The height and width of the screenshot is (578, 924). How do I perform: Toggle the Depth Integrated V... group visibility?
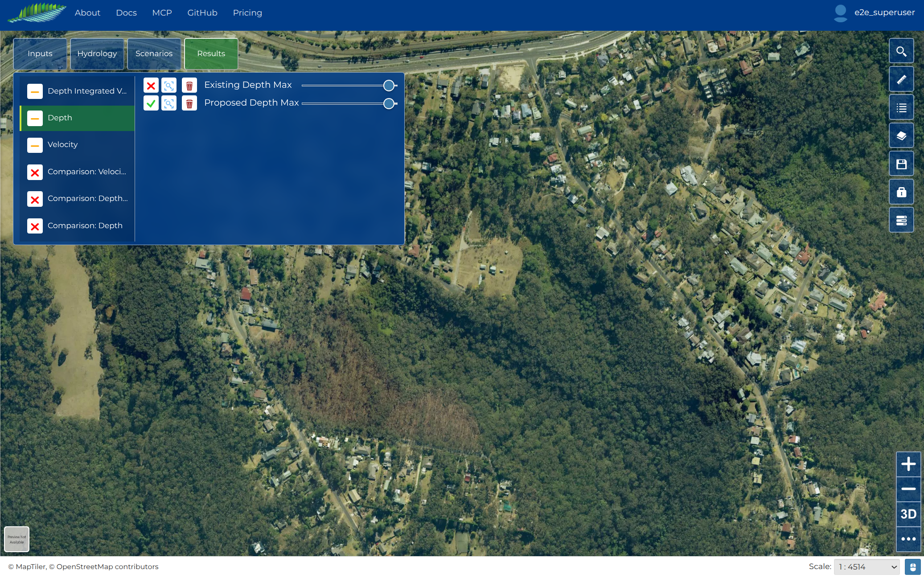click(35, 91)
